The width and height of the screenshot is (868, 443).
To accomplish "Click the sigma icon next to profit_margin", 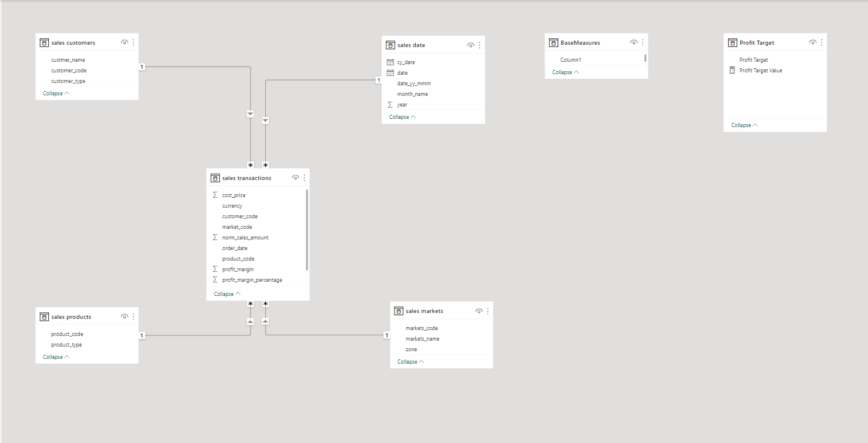I will tap(215, 269).
